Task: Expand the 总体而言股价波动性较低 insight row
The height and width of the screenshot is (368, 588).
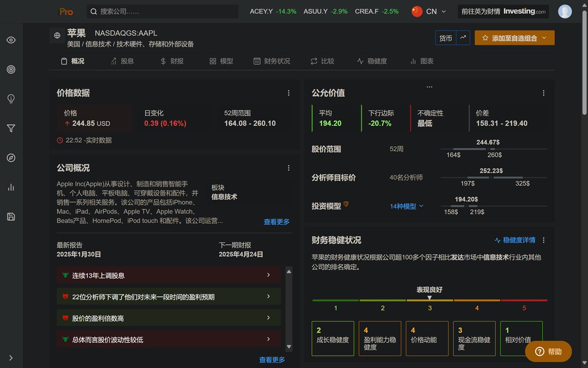Action: pos(169,339)
